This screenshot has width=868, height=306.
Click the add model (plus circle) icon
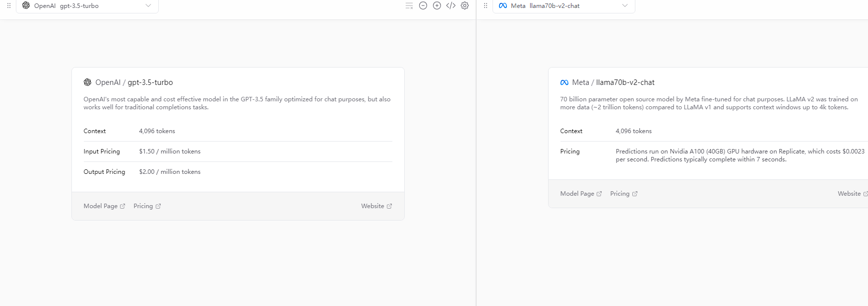pos(437,5)
